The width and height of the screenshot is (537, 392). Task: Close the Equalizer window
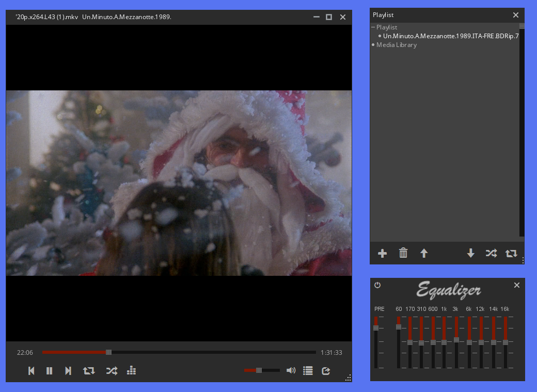click(x=517, y=285)
